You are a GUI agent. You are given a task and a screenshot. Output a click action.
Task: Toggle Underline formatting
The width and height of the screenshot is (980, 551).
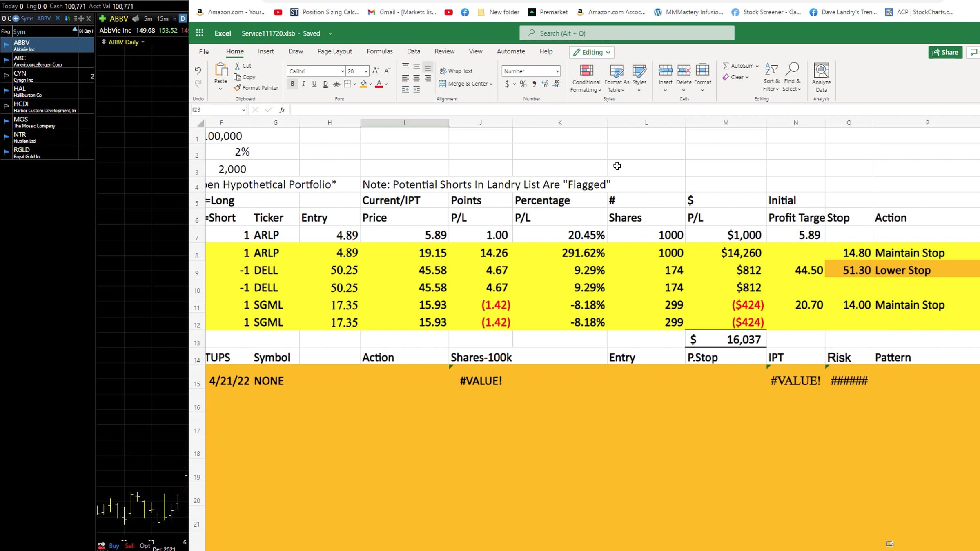coord(314,84)
